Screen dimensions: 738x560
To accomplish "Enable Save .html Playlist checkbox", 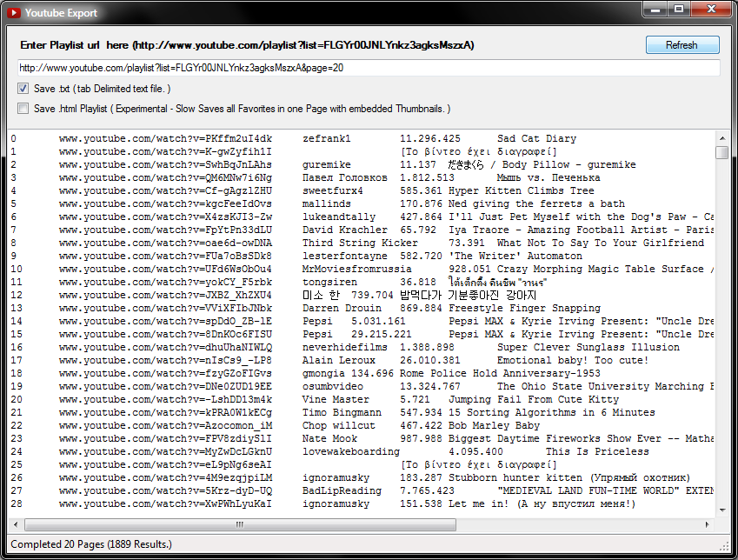I will pos(23,109).
